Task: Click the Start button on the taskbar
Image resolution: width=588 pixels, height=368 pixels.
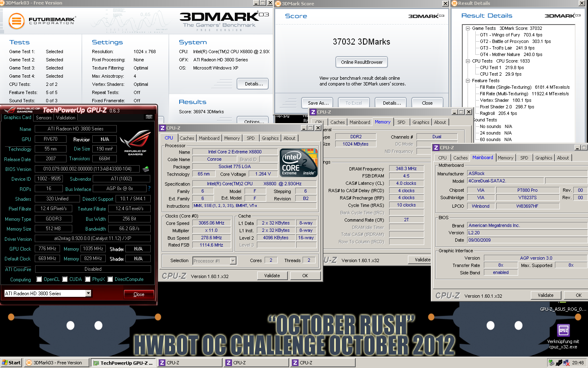Action: (x=11, y=363)
